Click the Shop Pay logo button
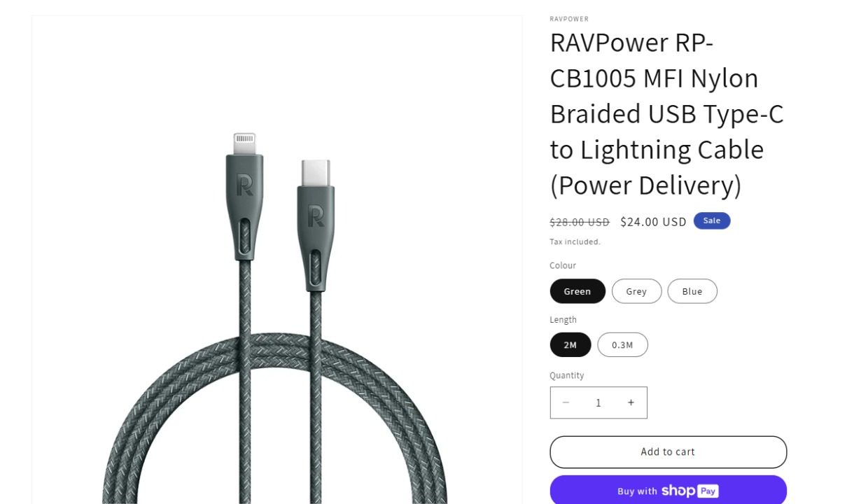This screenshot has width=868, height=504. tap(668, 491)
